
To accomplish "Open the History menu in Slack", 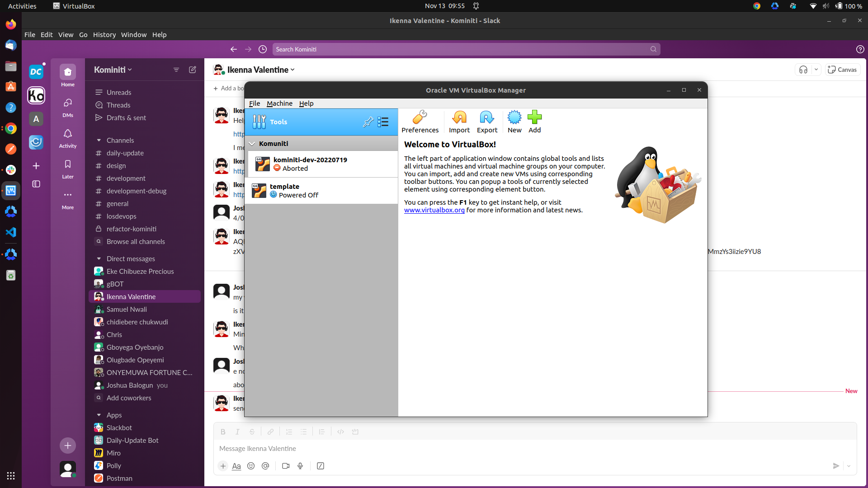I will pyautogui.click(x=104, y=35).
